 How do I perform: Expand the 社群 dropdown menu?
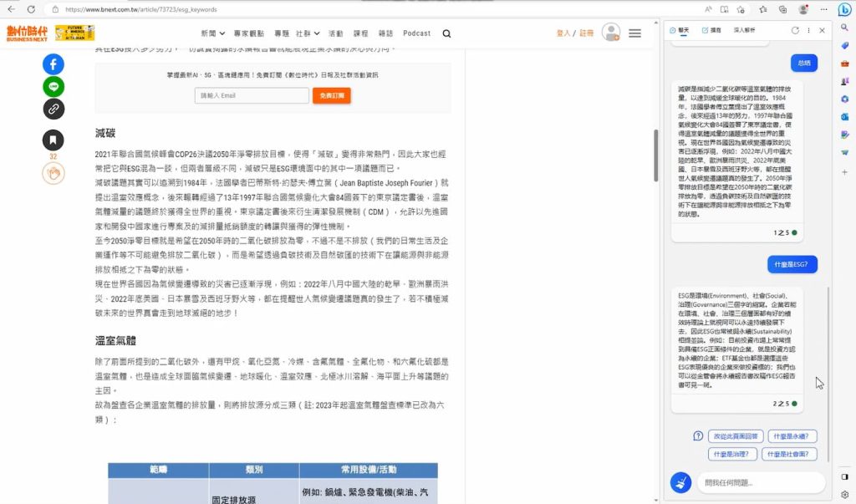point(308,33)
